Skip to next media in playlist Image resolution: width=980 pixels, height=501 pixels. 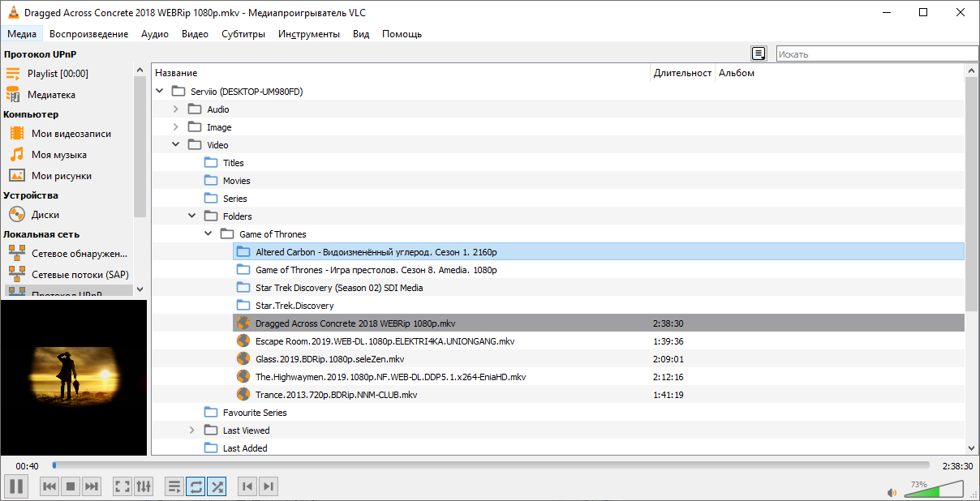coord(92,486)
